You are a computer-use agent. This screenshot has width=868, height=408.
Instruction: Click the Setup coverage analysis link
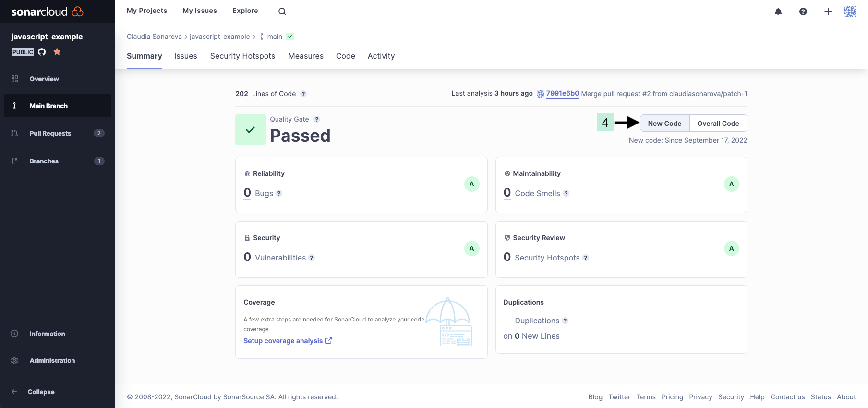coord(288,341)
